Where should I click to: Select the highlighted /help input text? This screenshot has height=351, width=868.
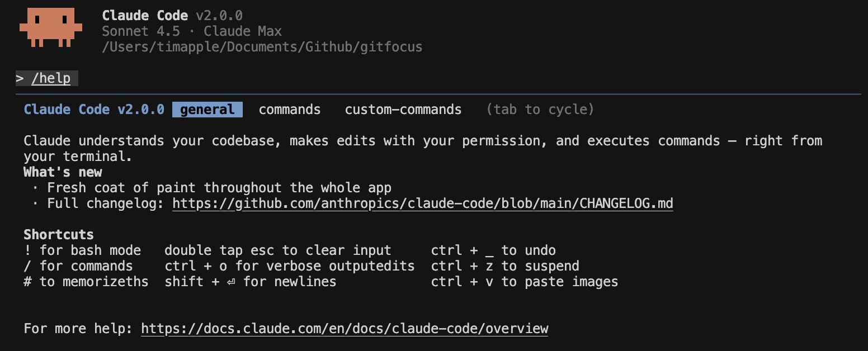[x=52, y=78]
